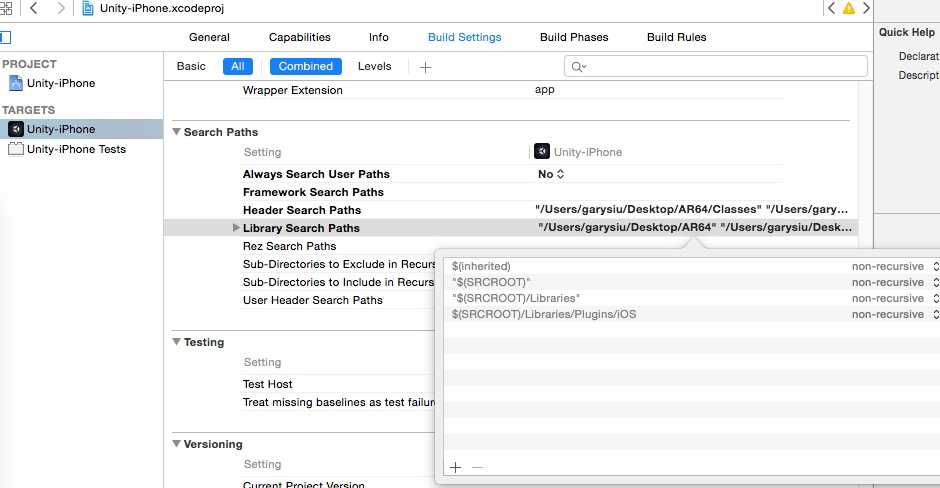Add a build setting with plus icon
The image size is (940, 488).
coord(425,67)
